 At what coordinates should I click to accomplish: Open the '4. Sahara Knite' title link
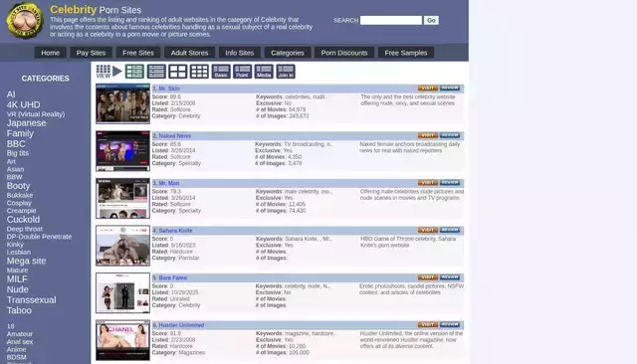point(172,231)
